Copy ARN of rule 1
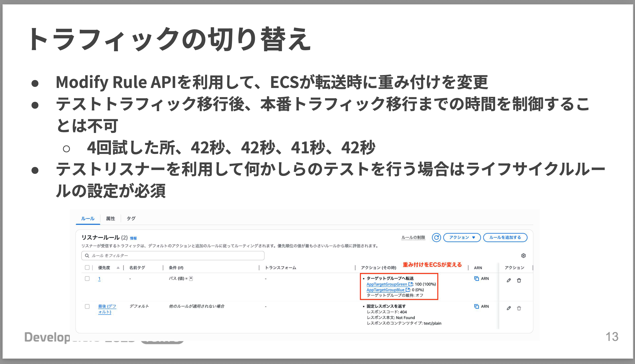This screenshot has height=364, width=635. click(x=477, y=279)
